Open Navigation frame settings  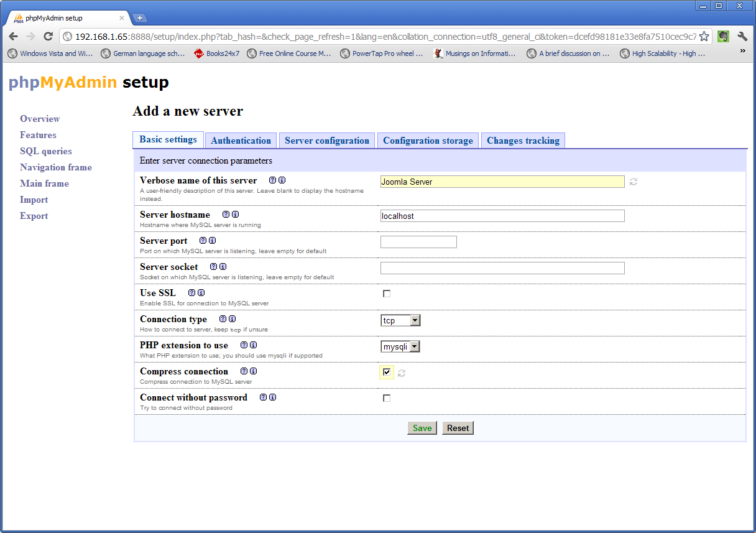coord(56,167)
